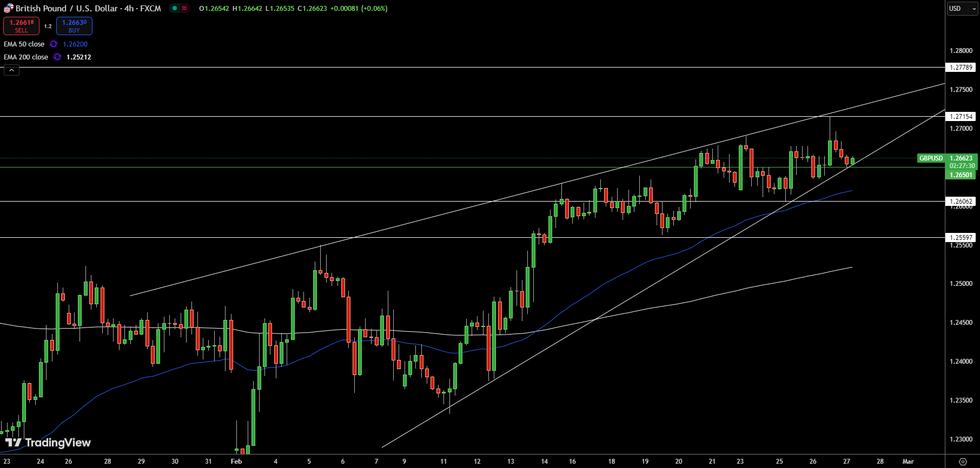Click the EMA 200 value 1.25212
Image resolution: width=980 pixels, height=468 pixels.
[79, 57]
